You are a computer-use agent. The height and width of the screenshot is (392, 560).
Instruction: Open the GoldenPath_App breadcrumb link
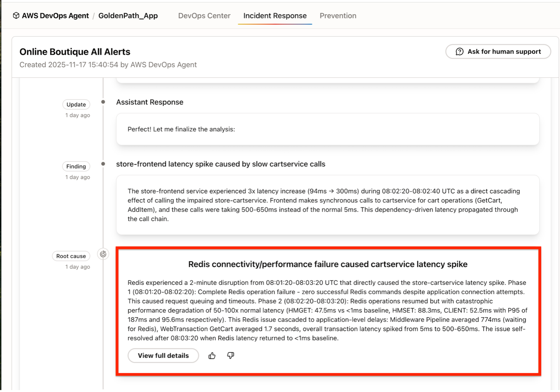coord(128,16)
